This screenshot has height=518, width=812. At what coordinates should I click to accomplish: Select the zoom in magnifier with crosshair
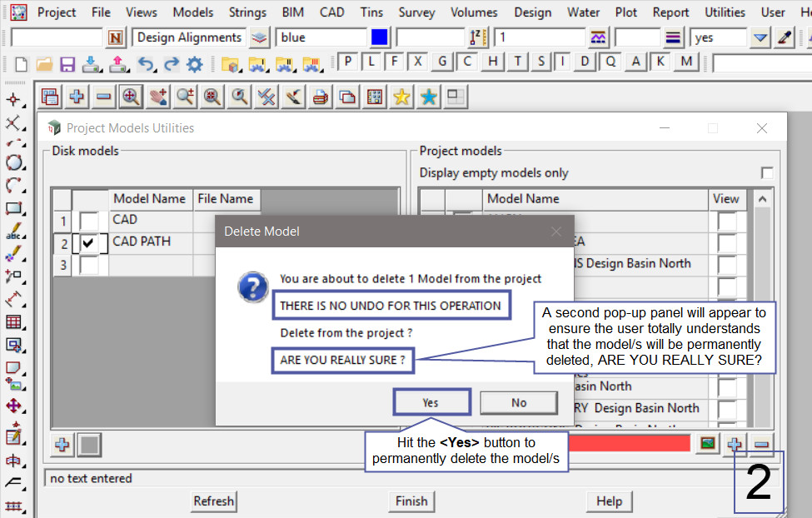131,97
